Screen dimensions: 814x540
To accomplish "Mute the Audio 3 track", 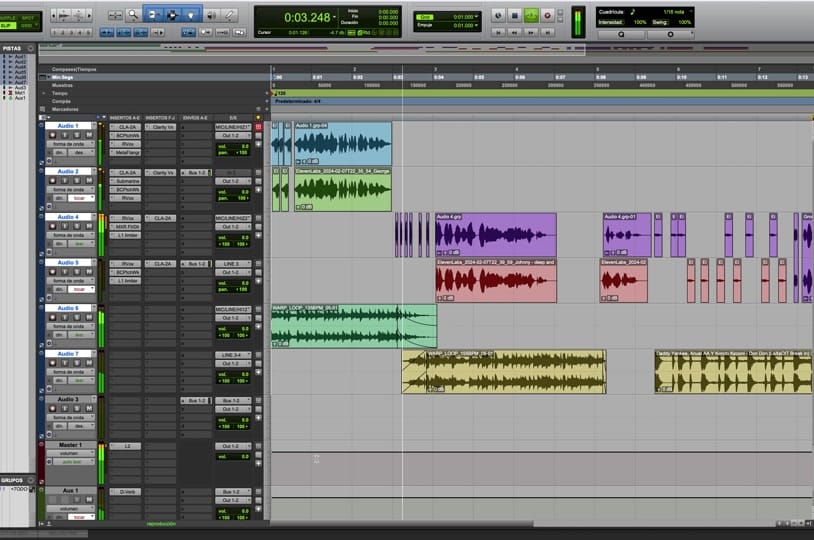I will click(89, 409).
